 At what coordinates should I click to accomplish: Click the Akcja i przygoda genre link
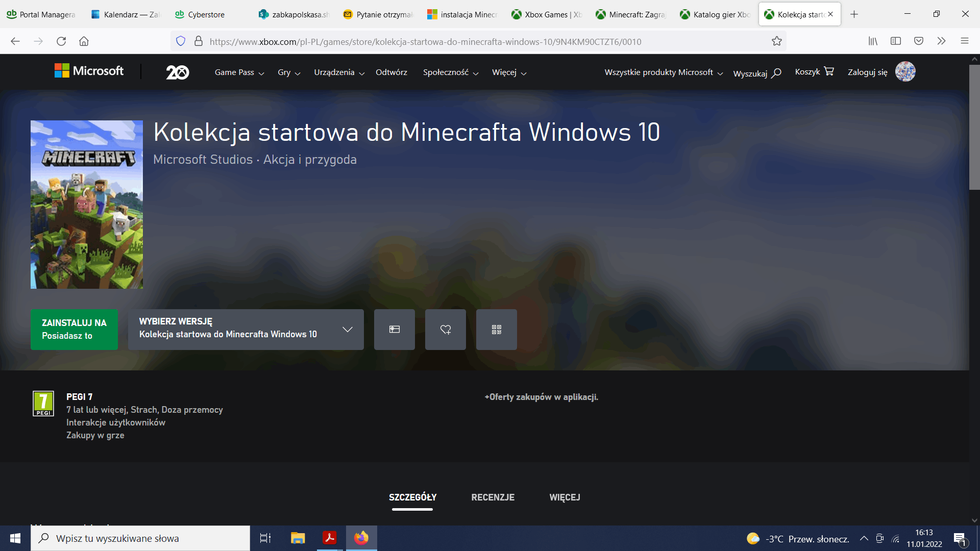tap(310, 160)
